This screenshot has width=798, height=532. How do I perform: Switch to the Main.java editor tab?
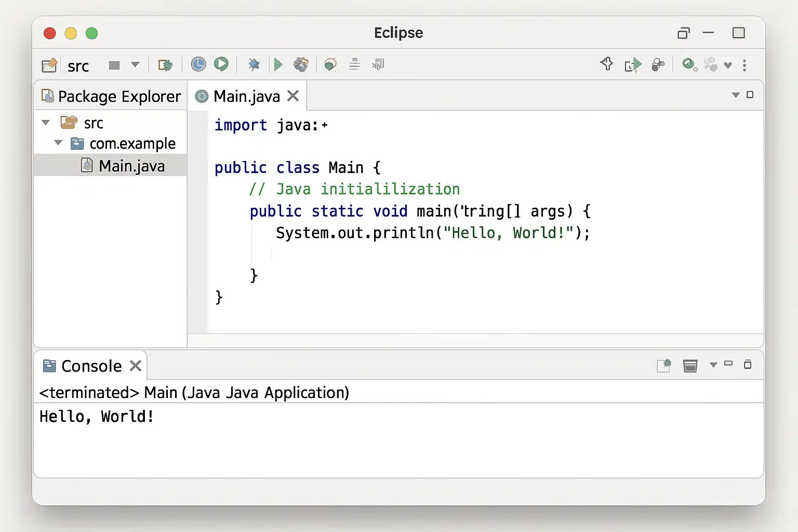point(247,96)
